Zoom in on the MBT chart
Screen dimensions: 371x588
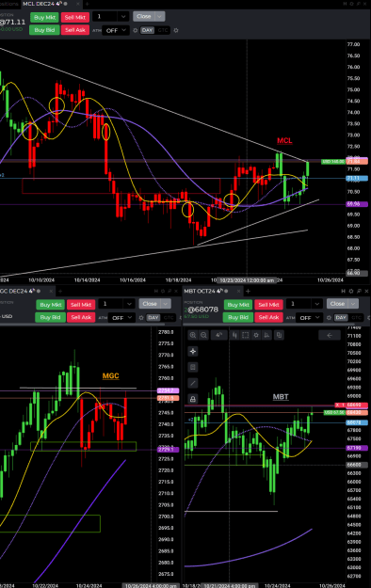coord(193,335)
